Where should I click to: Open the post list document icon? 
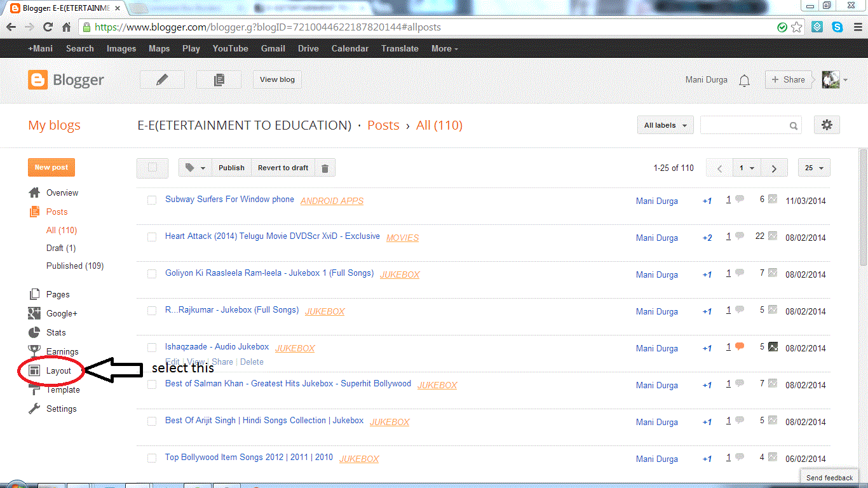click(219, 79)
